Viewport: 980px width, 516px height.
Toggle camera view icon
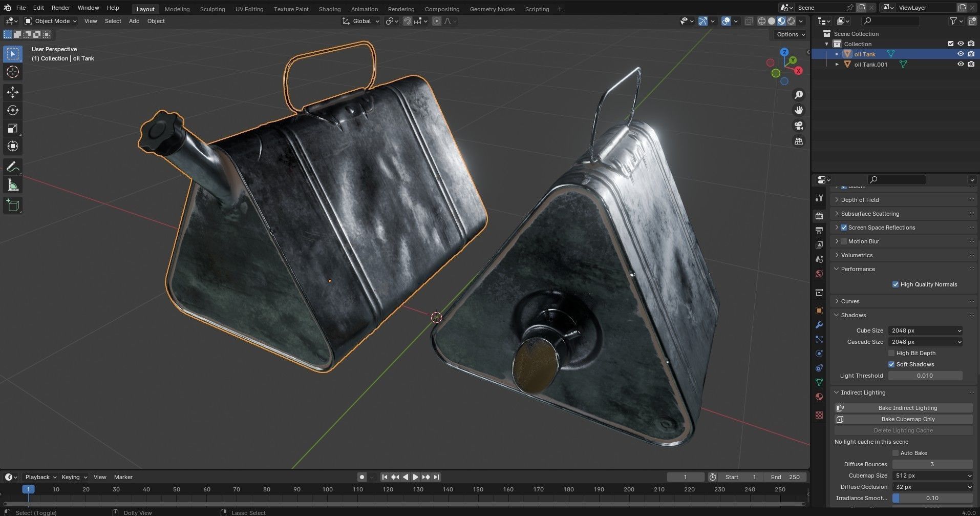(x=798, y=126)
